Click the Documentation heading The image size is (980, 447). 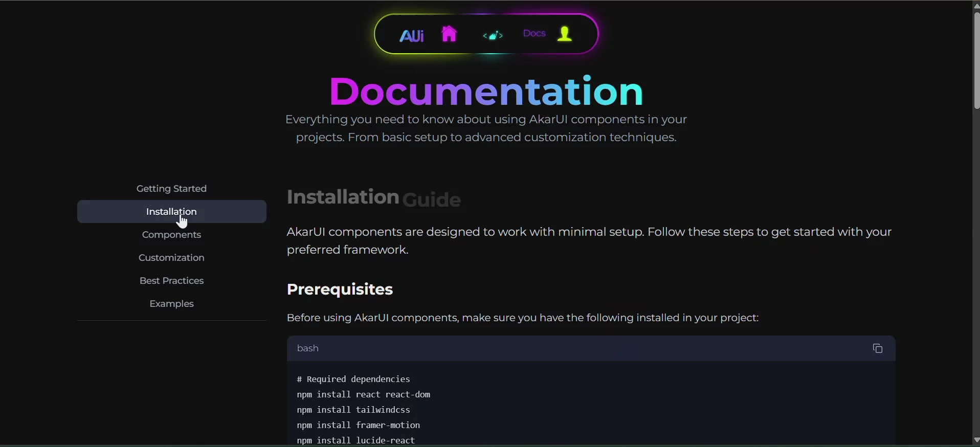click(486, 91)
